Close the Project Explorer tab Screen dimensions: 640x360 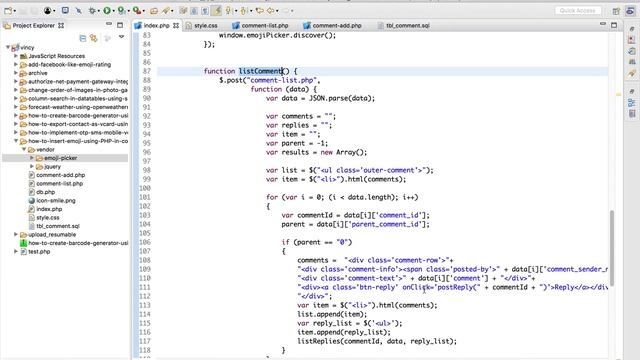tap(61, 25)
